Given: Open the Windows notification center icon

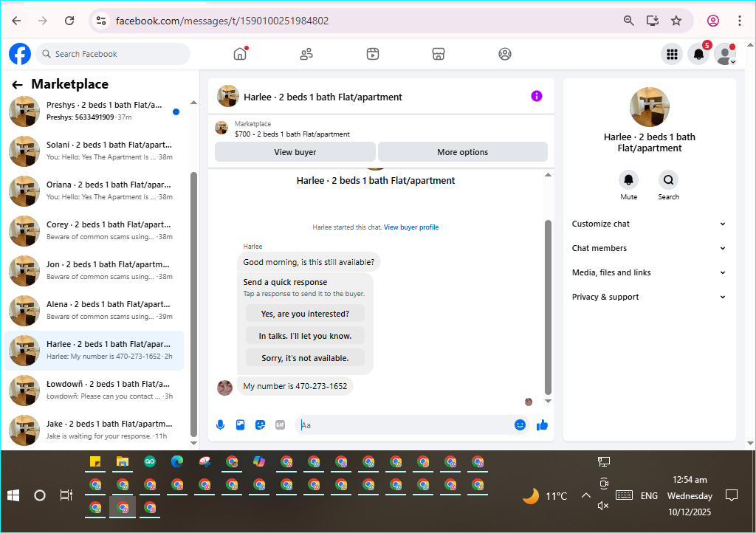Looking at the screenshot, I should [x=732, y=495].
